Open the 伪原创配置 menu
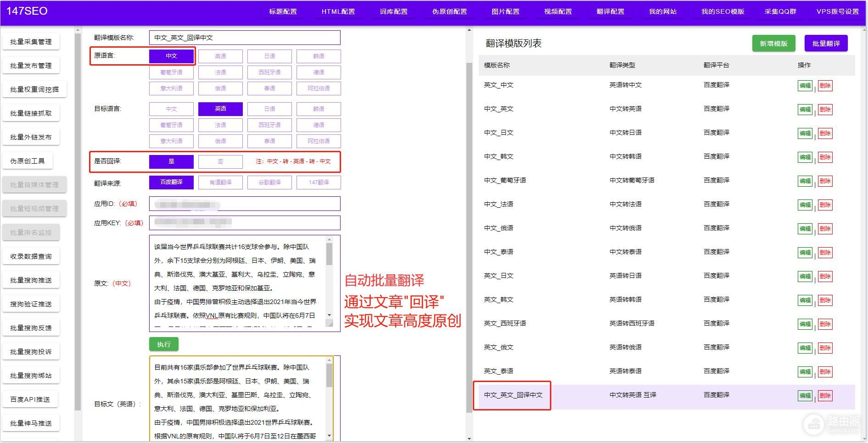Viewport: 868px width, 443px height. pos(450,11)
